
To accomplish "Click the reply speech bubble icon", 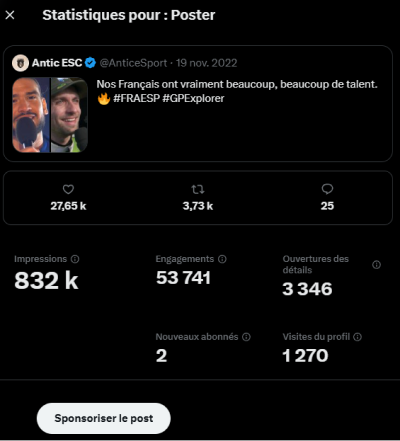I will 327,189.
